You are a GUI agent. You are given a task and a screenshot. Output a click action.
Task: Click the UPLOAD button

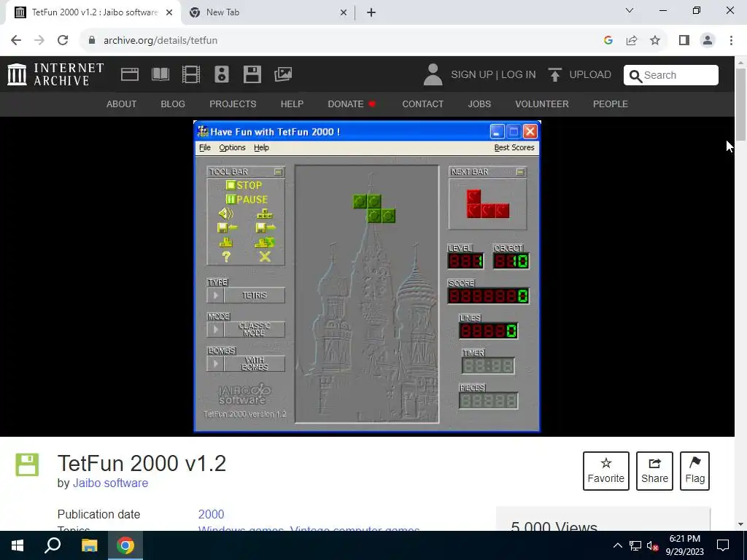tap(579, 75)
